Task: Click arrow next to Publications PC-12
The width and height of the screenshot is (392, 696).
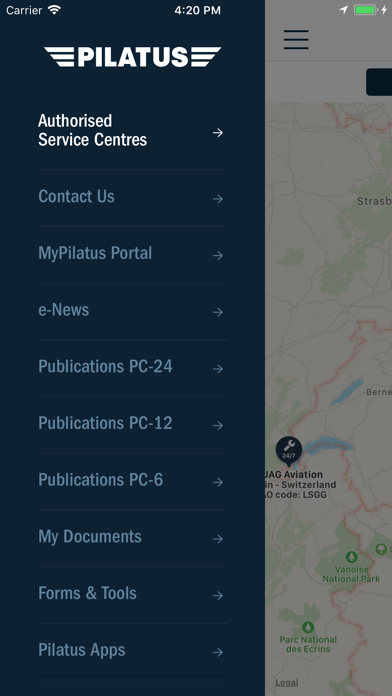Action: click(x=218, y=426)
